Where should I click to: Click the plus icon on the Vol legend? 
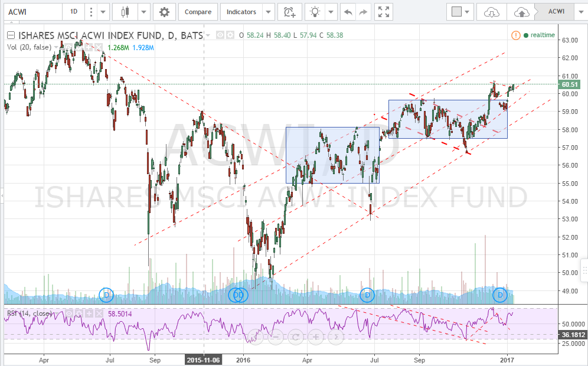pos(89,47)
